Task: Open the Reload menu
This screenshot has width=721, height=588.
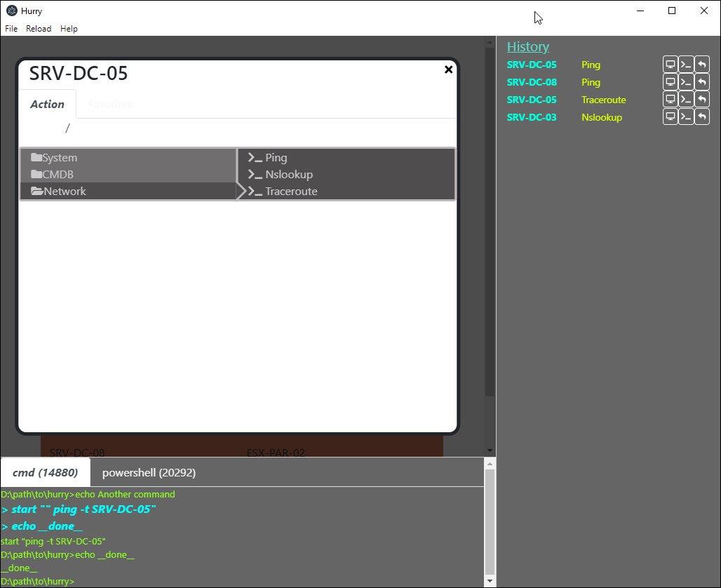Action: 39,28
